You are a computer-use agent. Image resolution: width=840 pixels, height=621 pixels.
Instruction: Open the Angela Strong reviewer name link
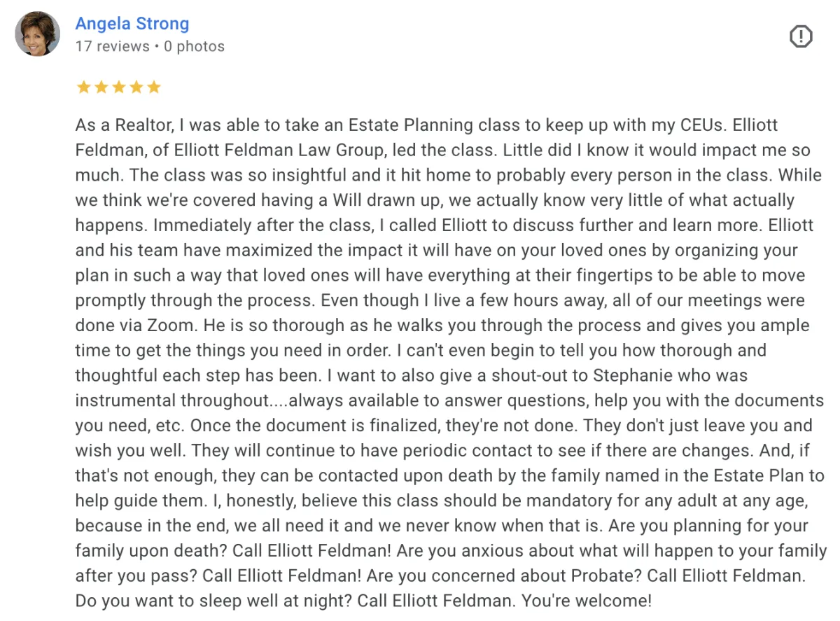point(132,23)
